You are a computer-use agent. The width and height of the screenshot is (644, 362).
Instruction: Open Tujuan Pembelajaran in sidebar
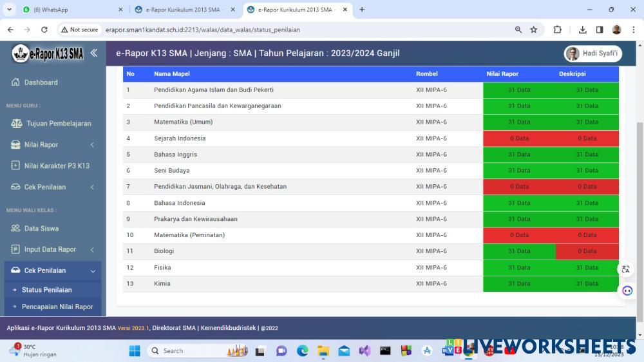point(58,123)
